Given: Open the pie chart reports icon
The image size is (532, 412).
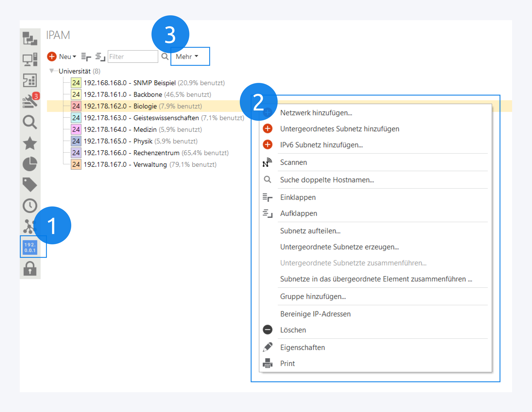Looking at the screenshot, I should pos(30,164).
